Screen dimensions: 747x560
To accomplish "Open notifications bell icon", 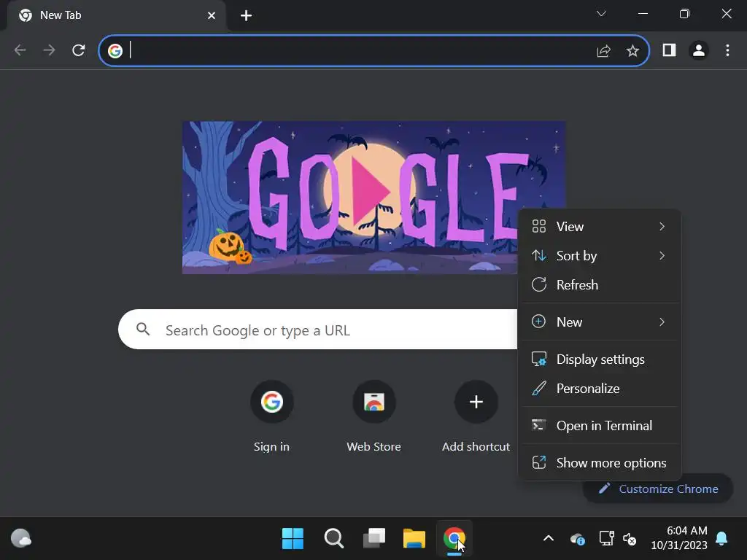I will pos(721,539).
